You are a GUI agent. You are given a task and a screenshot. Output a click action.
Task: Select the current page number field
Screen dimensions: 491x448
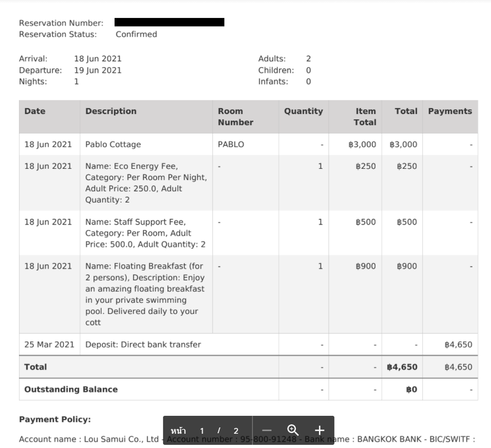202,431
